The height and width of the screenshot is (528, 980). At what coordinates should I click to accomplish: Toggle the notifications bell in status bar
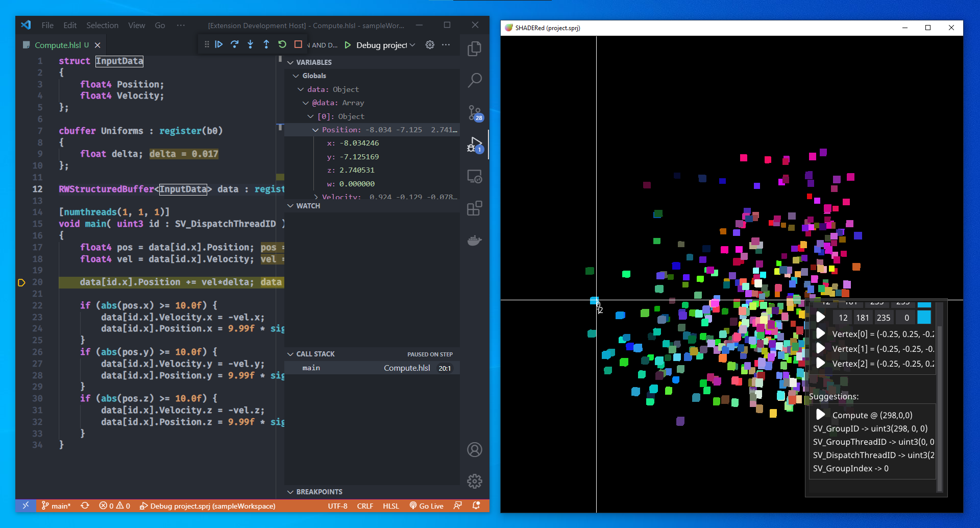click(x=476, y=506)
